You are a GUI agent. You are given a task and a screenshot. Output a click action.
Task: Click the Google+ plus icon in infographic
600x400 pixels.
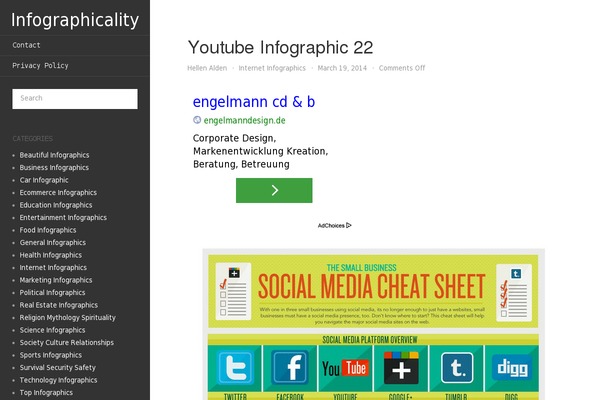401,368
